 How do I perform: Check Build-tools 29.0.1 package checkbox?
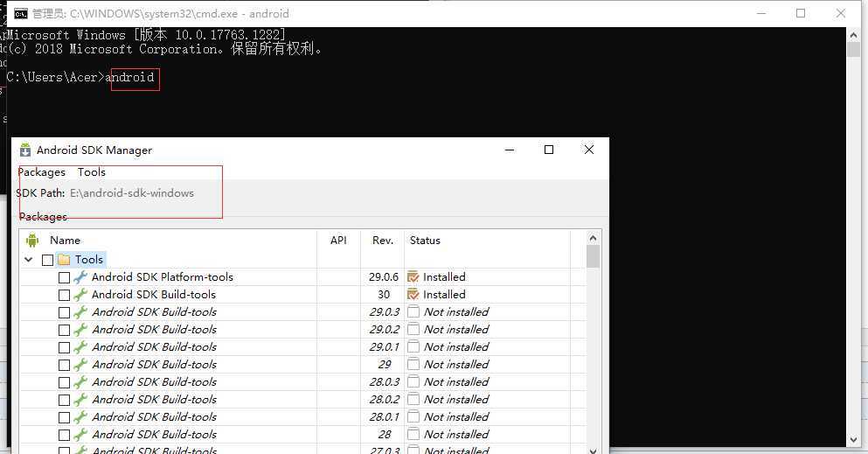pos(64,347)
